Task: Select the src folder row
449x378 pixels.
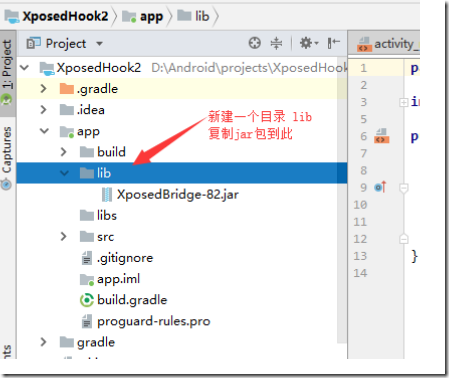Action: point(182,237)
